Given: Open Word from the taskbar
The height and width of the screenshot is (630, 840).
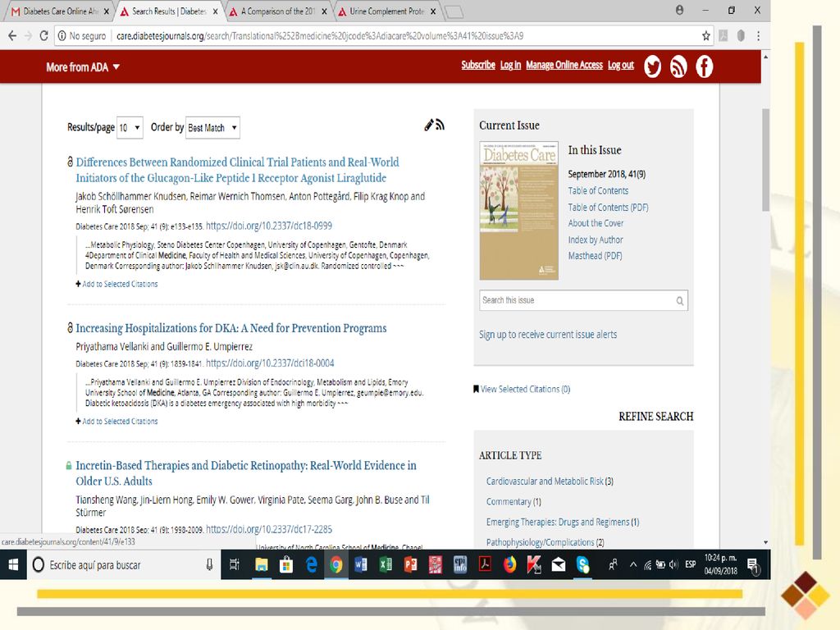Looking at the screenshot, I should (x=361, y=564).
